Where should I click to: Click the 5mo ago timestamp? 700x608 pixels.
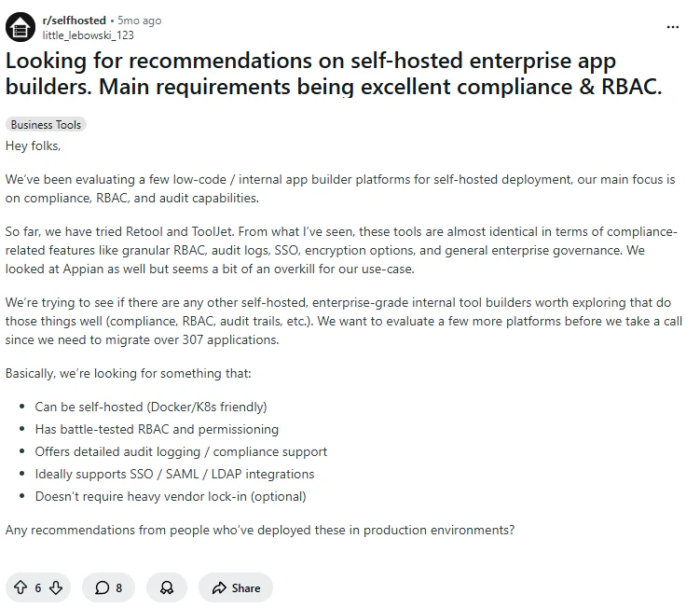pyautogui.click(x=139, y=21)
